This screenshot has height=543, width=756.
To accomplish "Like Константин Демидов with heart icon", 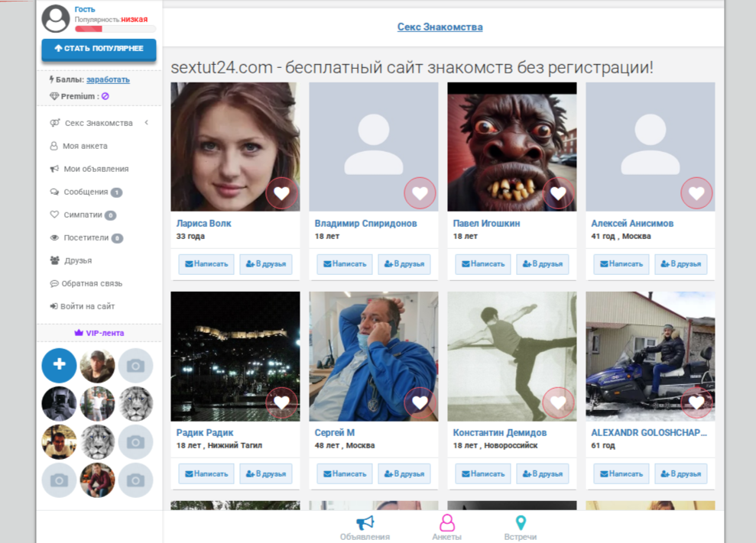I will 558,402.
